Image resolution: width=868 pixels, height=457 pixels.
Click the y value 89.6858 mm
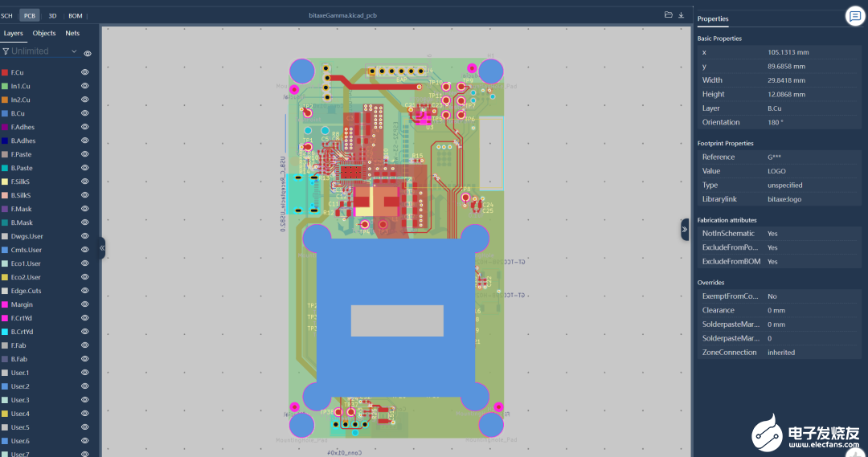pos(786,67)
